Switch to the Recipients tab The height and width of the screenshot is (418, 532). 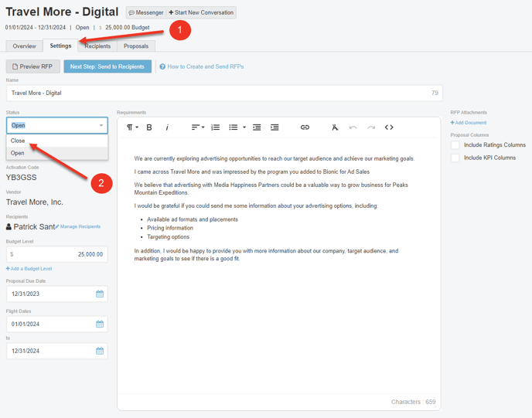click(97, 46)
